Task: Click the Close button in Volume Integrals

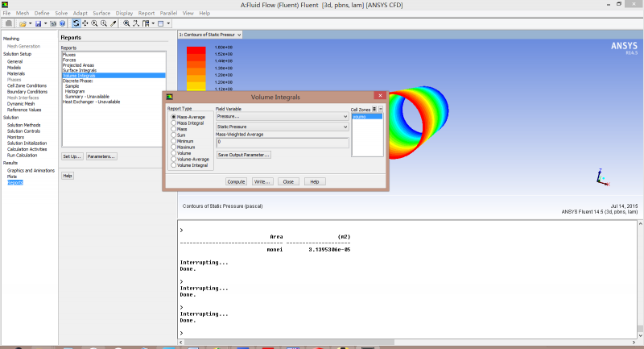Action: [288, 181]
